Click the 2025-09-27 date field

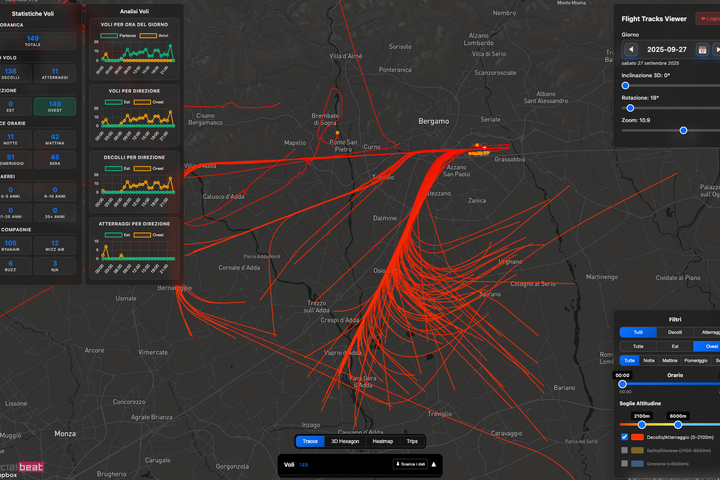[667, 50]
